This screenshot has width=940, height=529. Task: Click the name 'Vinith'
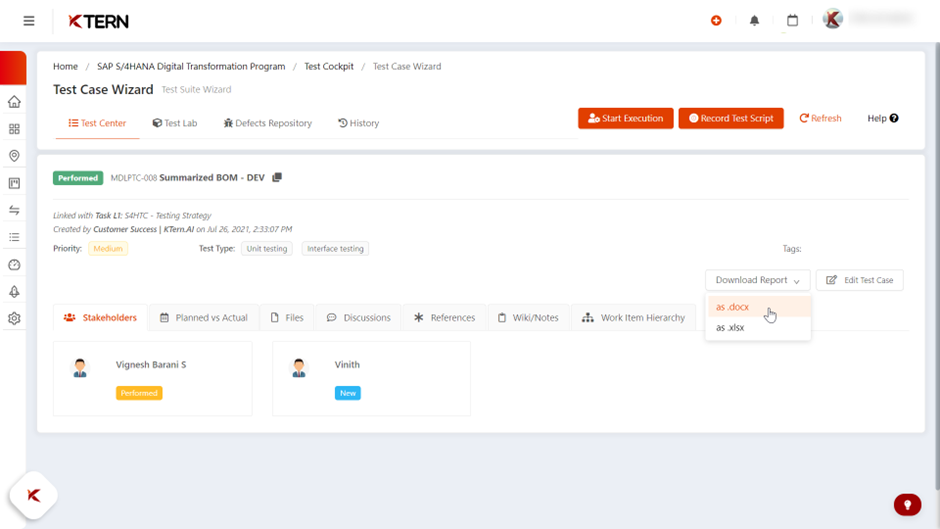pos(347,365)
